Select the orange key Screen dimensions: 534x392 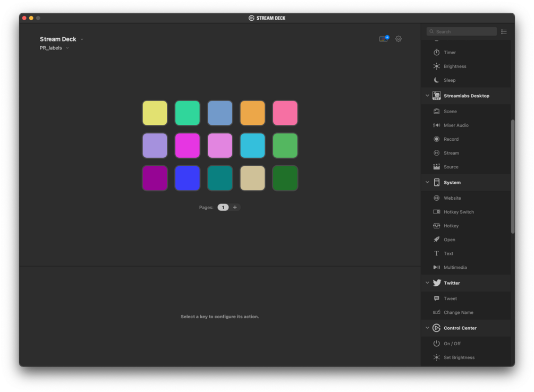point(253,113)
